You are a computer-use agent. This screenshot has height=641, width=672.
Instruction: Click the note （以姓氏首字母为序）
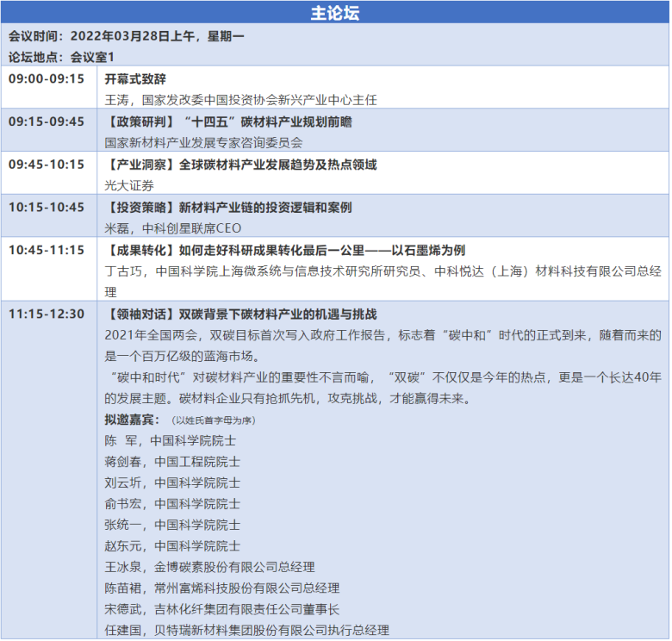213,420
